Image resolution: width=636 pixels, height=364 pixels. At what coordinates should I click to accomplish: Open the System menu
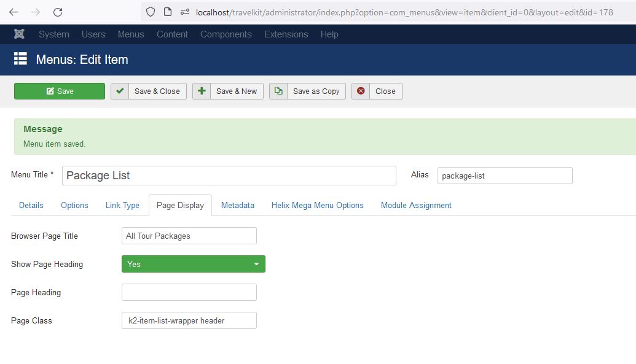[x=53, y=34]
